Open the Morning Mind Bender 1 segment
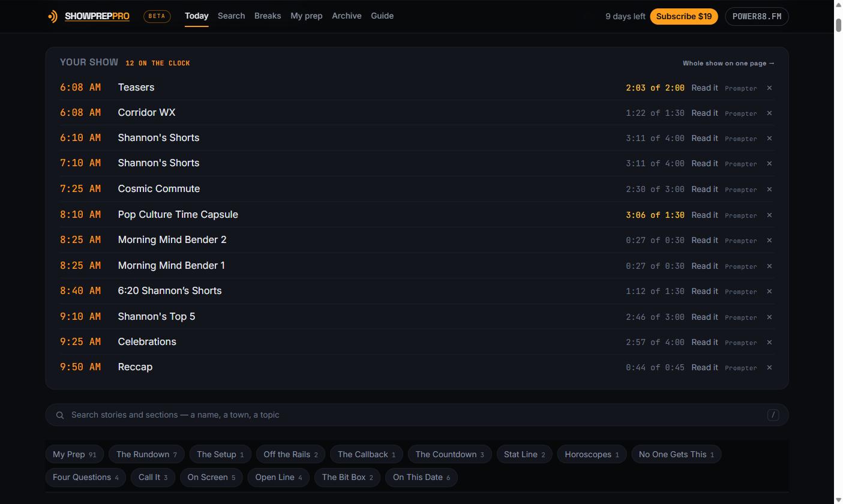The image size is (843, 504). tap(171, 265)
